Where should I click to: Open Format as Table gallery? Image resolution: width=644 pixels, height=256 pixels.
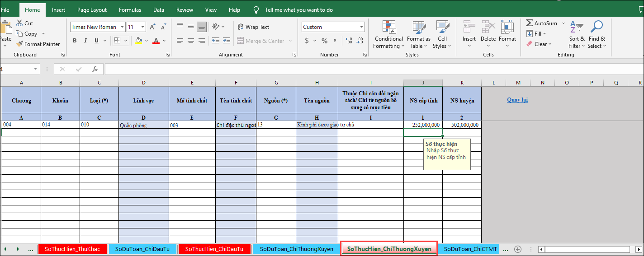(418, 35)
